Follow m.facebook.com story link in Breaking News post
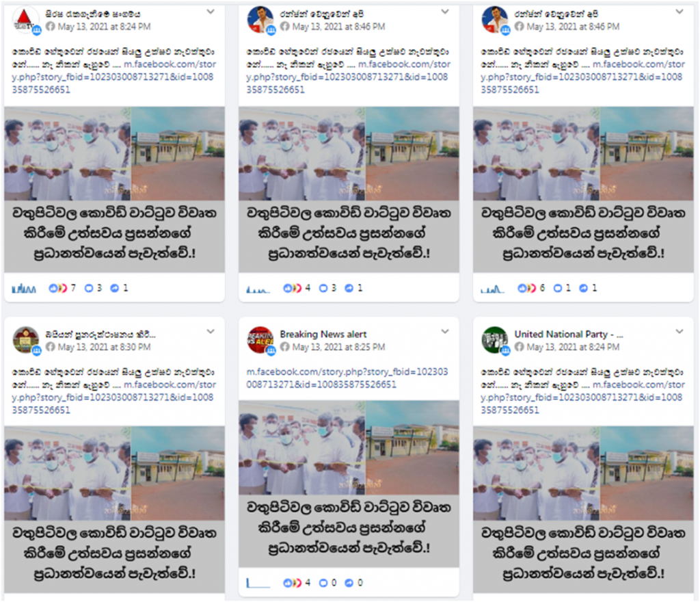 (x=347, y=378)
